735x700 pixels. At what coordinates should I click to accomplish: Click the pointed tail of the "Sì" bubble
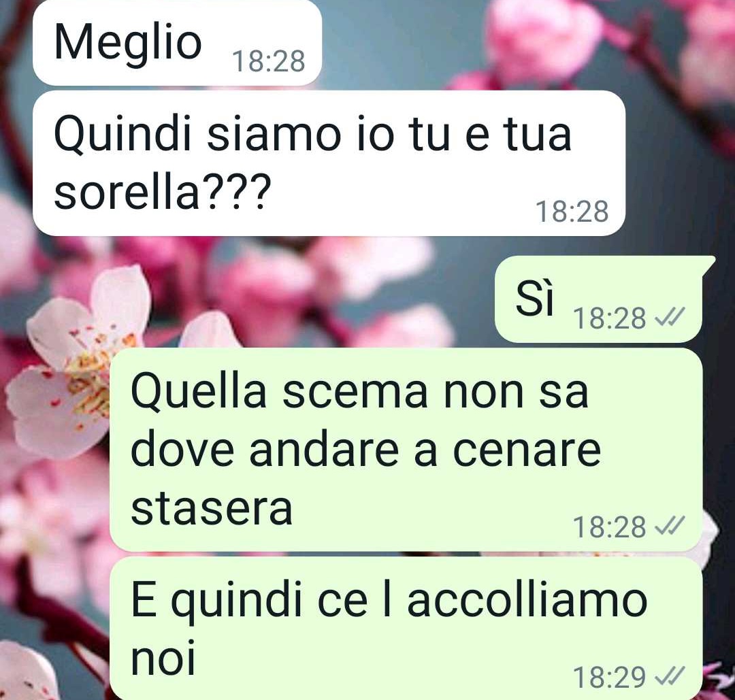tap(707, 265)
